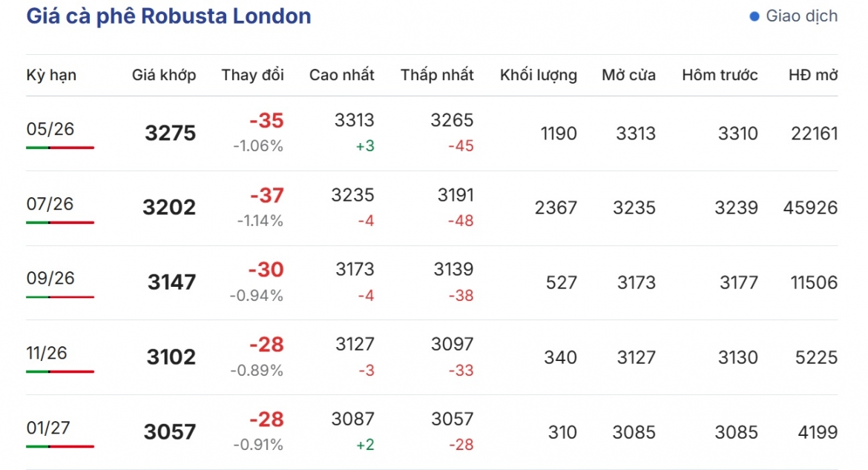The width and height of the screenshot is (868, 470).
Task: Open the 07/26 contract term
Action: point(50,203)
